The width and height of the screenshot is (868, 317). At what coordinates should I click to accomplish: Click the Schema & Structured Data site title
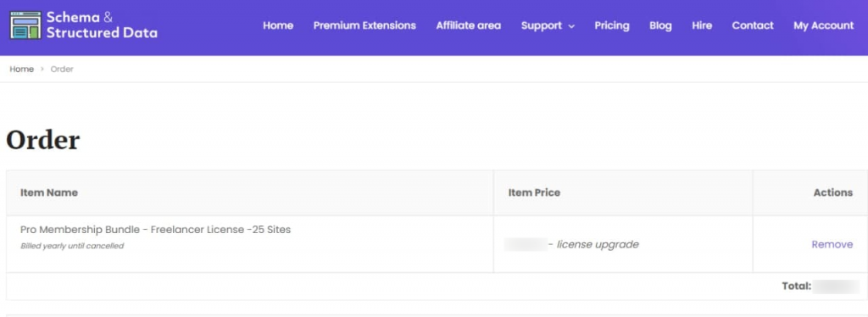(x=102, y=25)
